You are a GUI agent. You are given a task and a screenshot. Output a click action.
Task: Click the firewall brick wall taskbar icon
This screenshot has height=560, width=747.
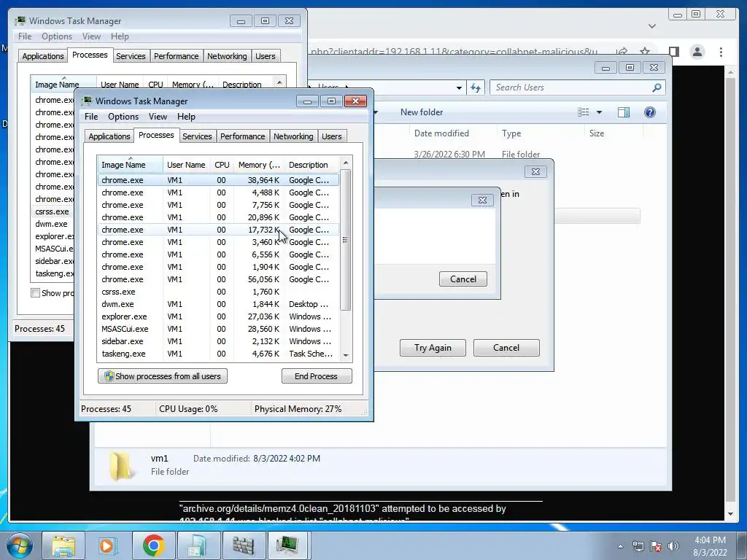[244, 545]
